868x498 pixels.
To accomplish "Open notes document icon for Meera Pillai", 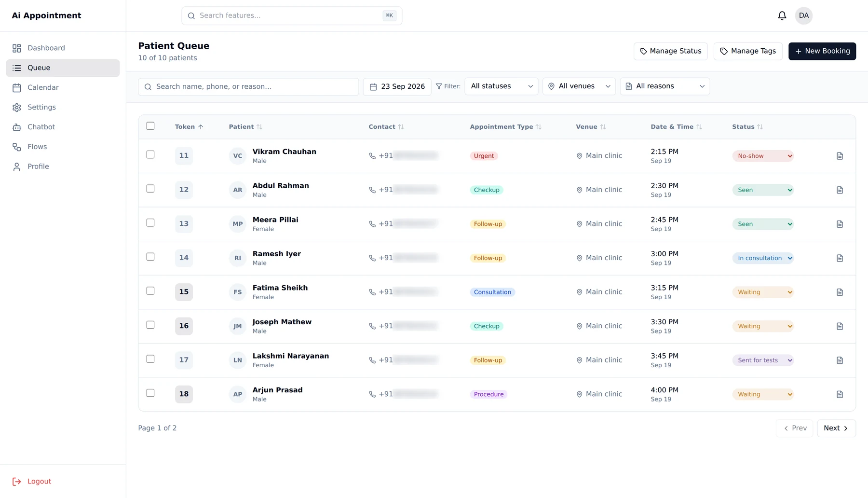I will (840, 224).
